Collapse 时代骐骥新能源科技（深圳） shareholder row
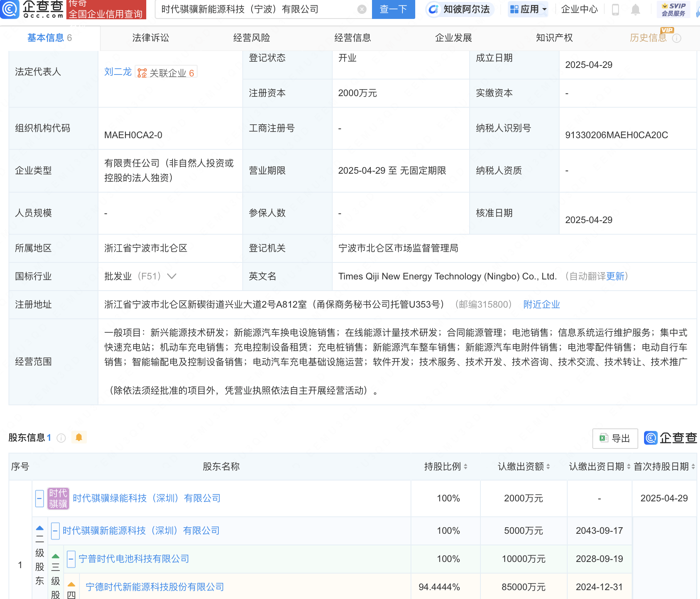 click(x=55, y=531)
